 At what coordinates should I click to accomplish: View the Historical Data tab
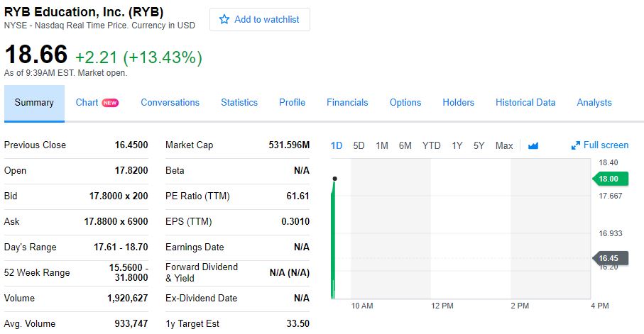[525, 103]
